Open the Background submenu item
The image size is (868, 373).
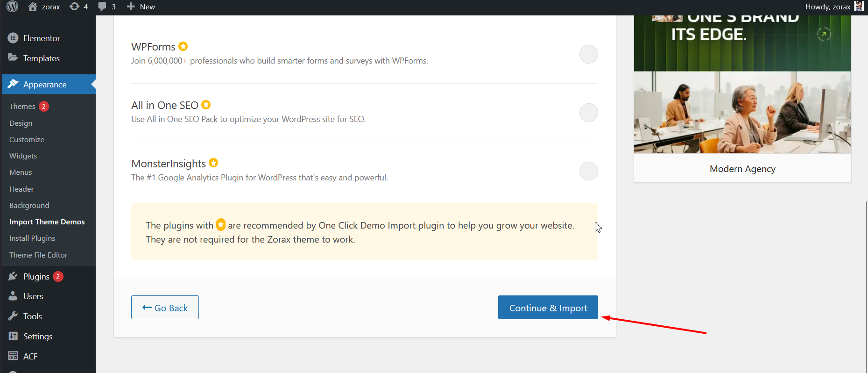pyautogui.click(x=29, y=205)
